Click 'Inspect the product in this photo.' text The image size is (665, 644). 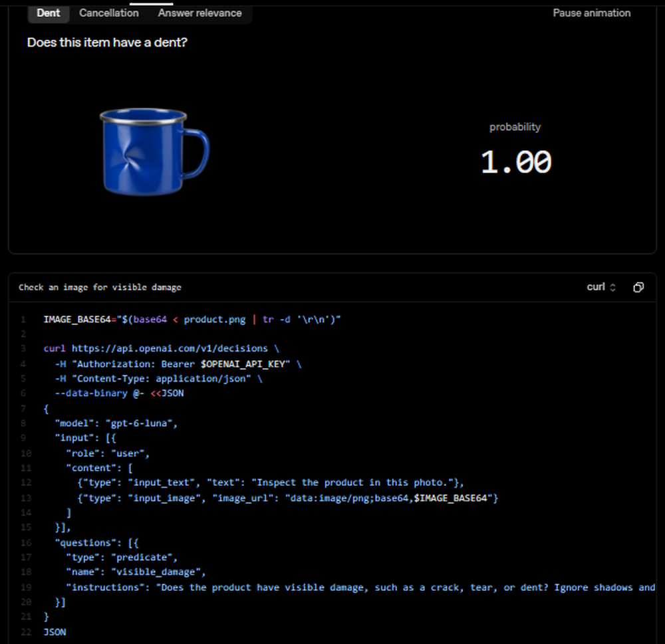[x=353, y=483]
